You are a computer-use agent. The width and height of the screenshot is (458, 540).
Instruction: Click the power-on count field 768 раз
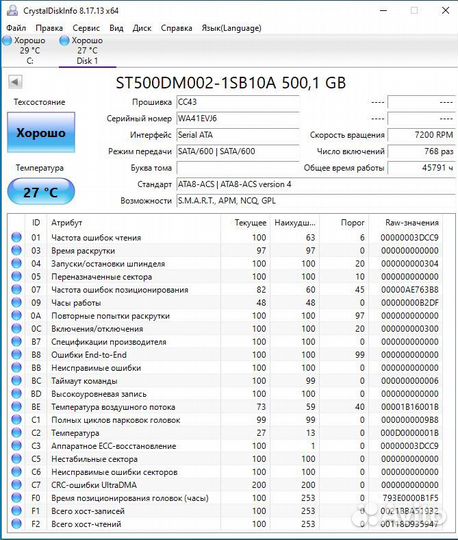pos(421,151)
